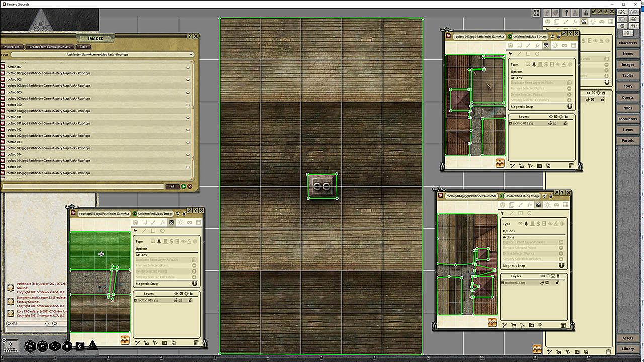Click Create From Campaign Assets button

point(49,47)
